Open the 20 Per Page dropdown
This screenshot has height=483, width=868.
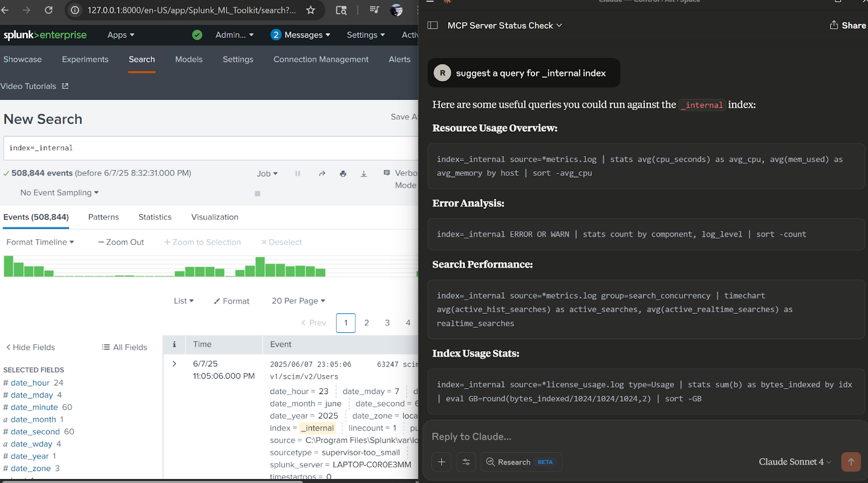[298, 301]
